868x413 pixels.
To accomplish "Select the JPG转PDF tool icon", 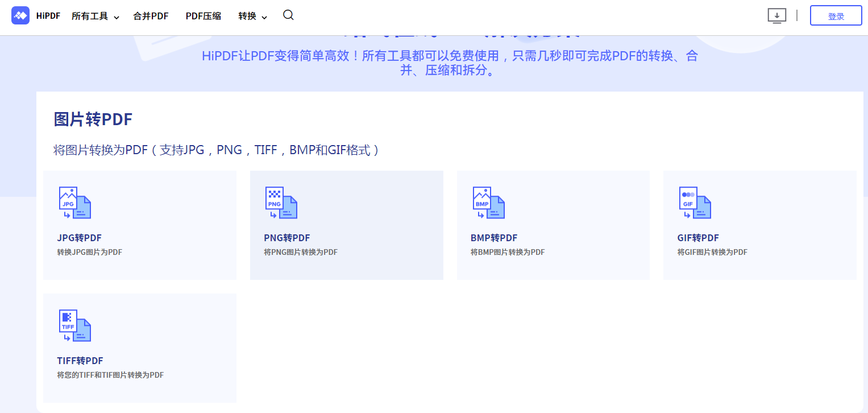I will [x=74, y=203].
